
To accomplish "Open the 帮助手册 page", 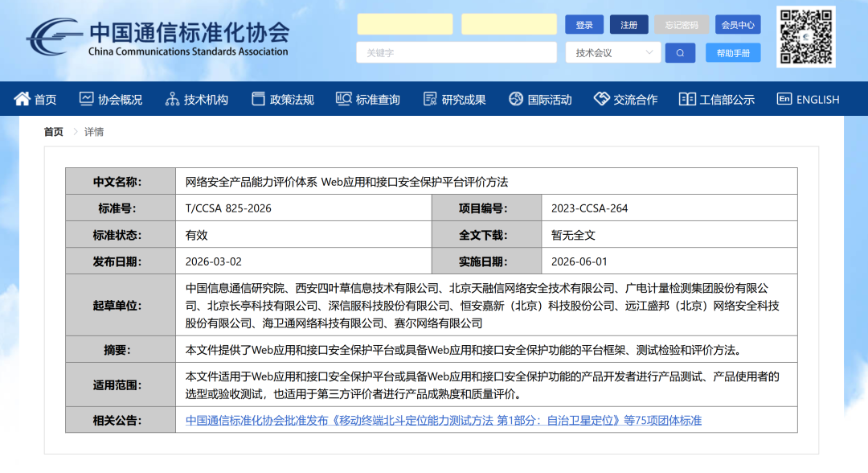I will point(732,52).
